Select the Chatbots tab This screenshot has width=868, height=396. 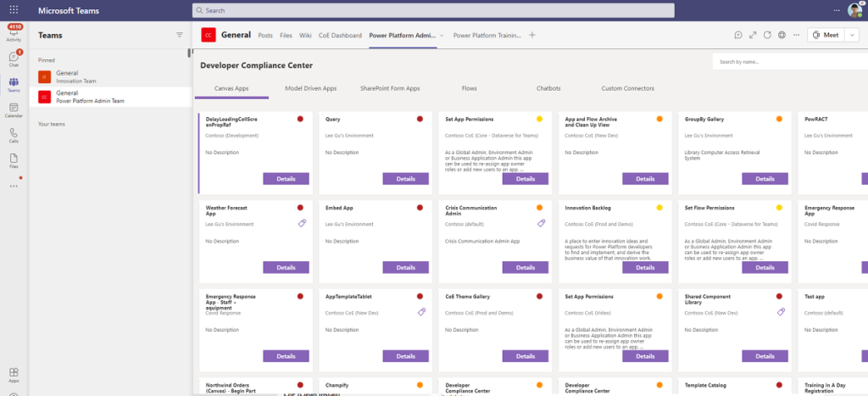tap(548, 88)
